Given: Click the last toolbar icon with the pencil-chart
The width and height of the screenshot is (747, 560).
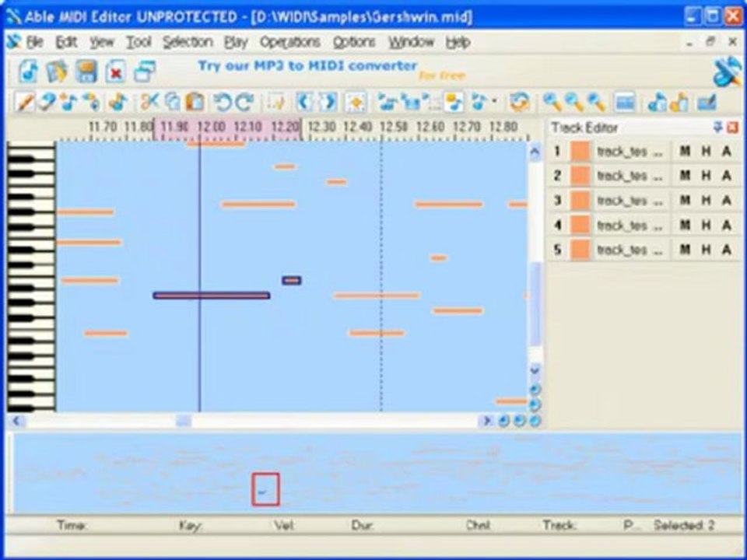Looking at the screenshot, I should (707, 102).
